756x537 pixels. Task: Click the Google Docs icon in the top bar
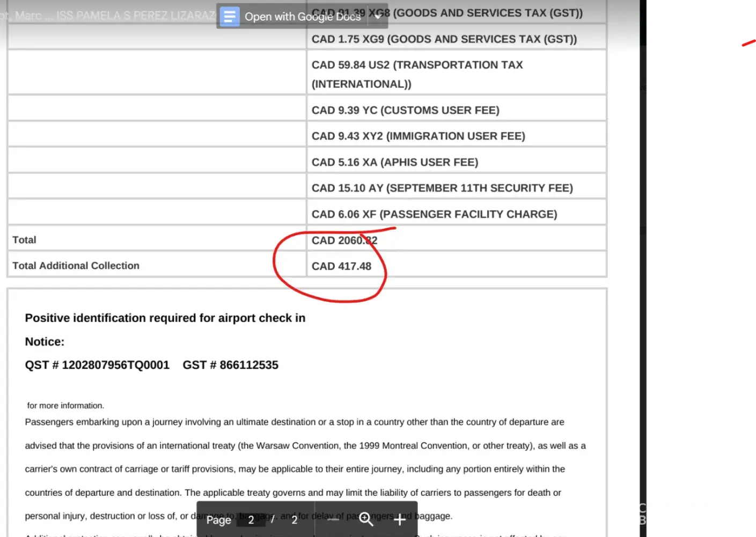(x=230, y=17)
